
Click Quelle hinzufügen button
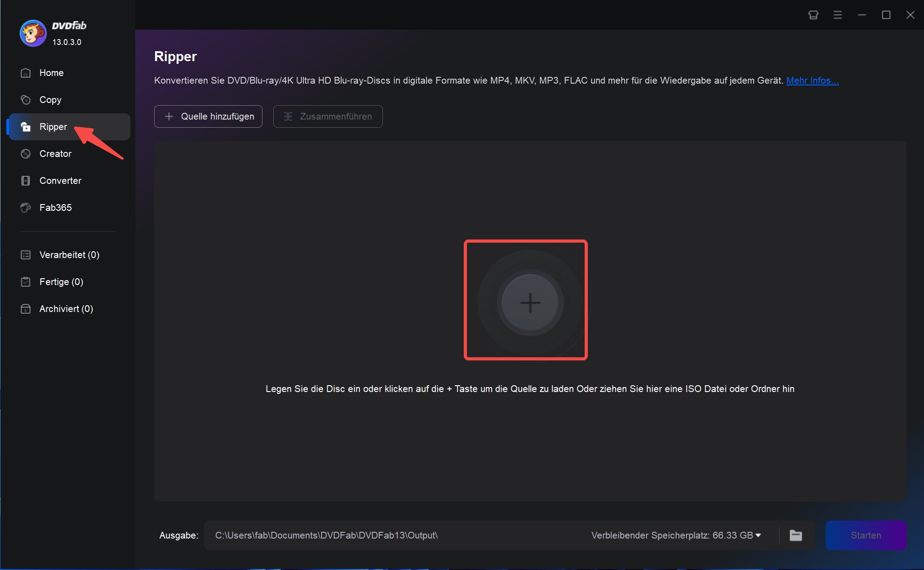click(x=208, y=116)
